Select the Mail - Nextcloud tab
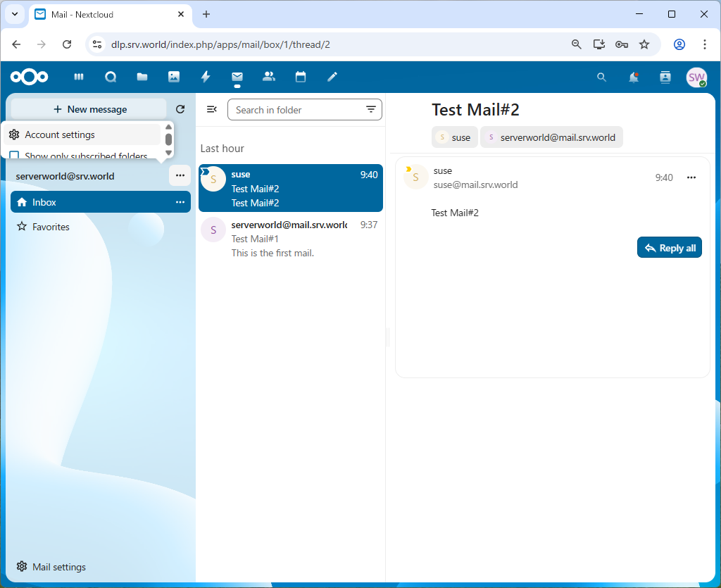This screenshot has width=721, height=588. point(111,15)
